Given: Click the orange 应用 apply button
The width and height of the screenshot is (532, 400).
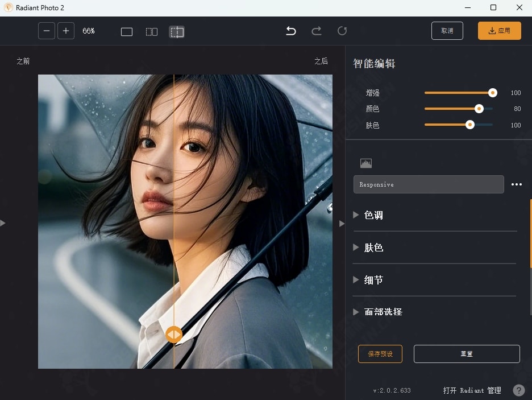Looking at the screenshot, I should click(x=500, y=31).
